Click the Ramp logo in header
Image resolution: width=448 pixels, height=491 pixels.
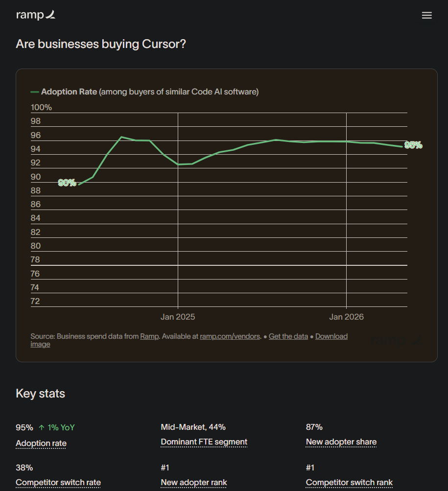click(x=36, y=15)
